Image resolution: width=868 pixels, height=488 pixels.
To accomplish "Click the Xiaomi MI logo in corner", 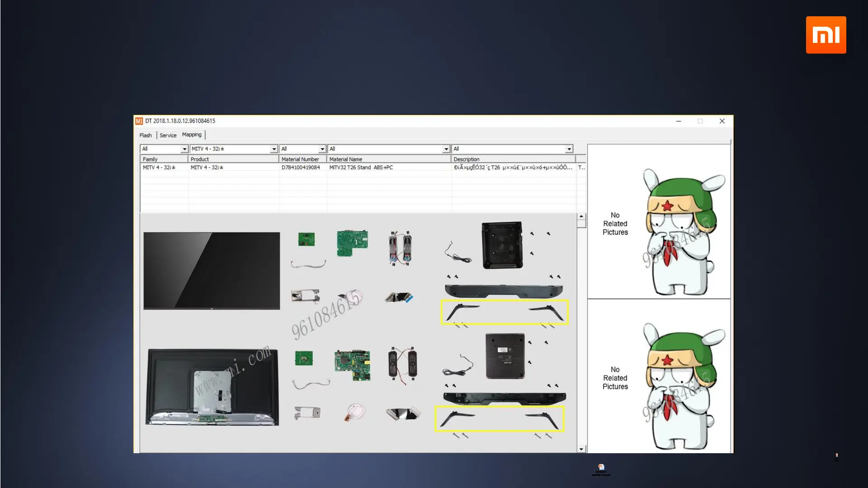I will coord(826,35).
